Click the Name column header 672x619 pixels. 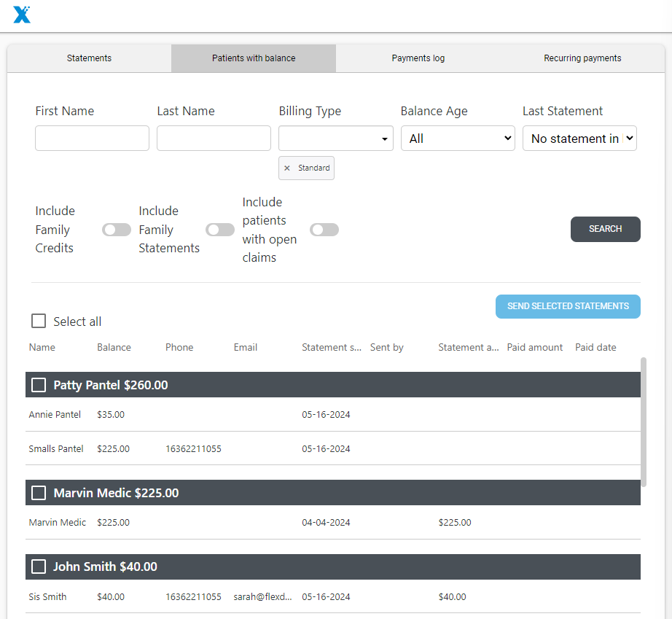click(42, 347)
